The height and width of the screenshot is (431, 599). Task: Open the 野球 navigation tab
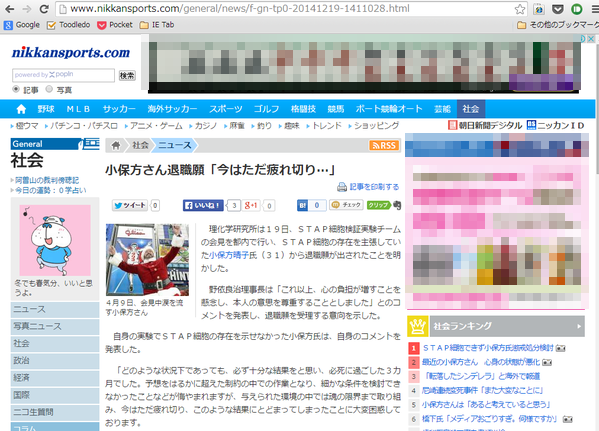[x=46, y=109]
